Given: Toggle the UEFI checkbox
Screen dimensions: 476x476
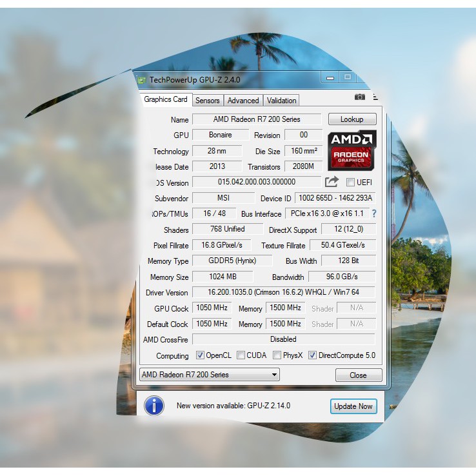Looking at the screenshot, I should pyautogui.click(x=351, y=183).
